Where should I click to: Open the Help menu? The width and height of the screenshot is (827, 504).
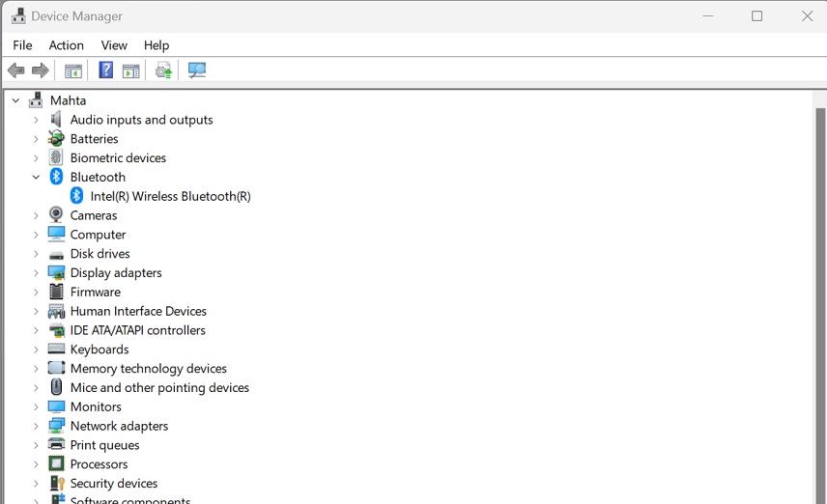tap(157, 45)
